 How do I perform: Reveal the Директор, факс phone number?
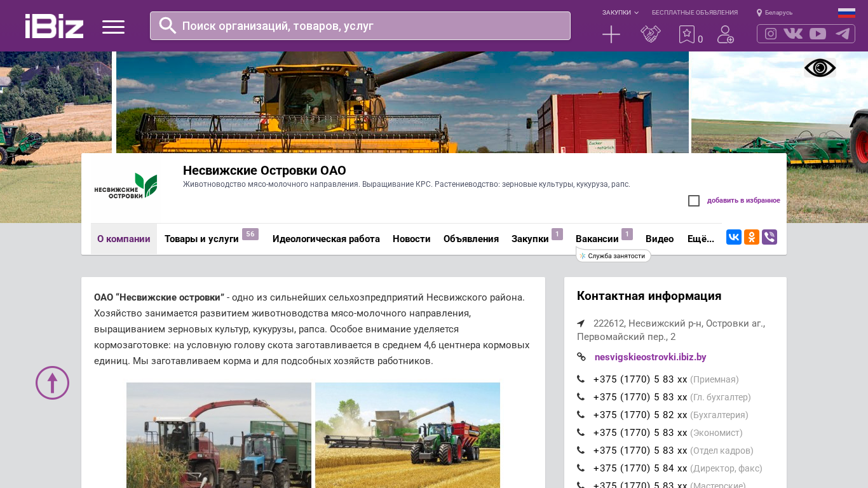[x=640, y=468]
